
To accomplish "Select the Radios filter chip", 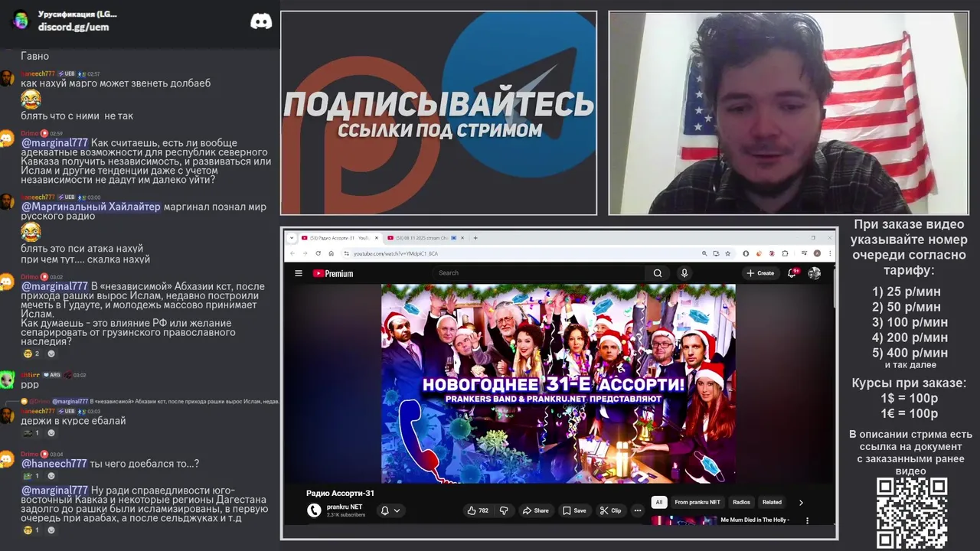I will coord(741,503).
